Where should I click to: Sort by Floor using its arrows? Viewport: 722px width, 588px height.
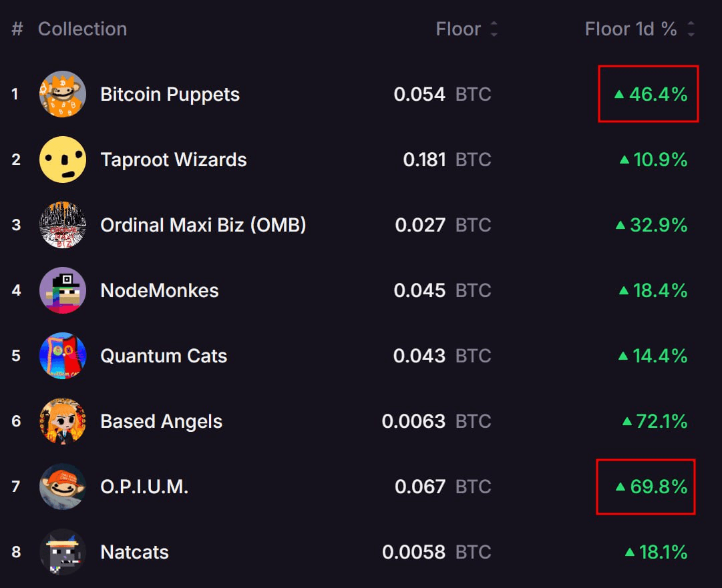tap(494, 29)
